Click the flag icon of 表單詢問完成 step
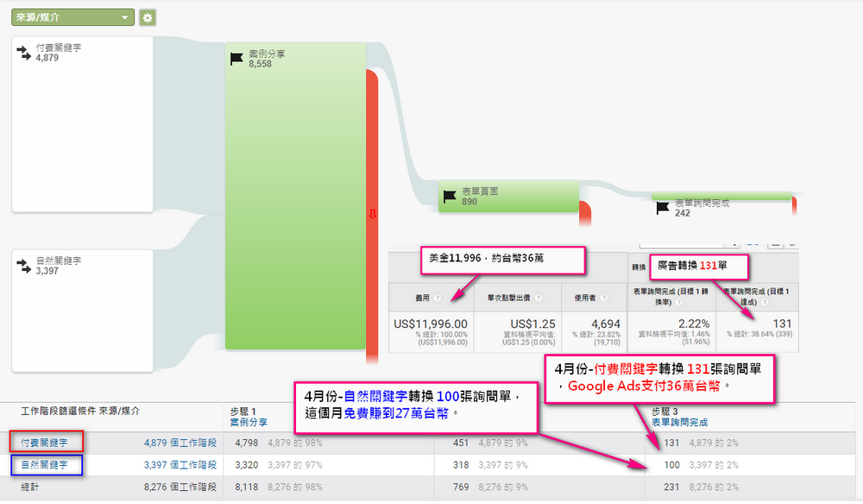Screen dimensions: 863x504 [663, 208]
